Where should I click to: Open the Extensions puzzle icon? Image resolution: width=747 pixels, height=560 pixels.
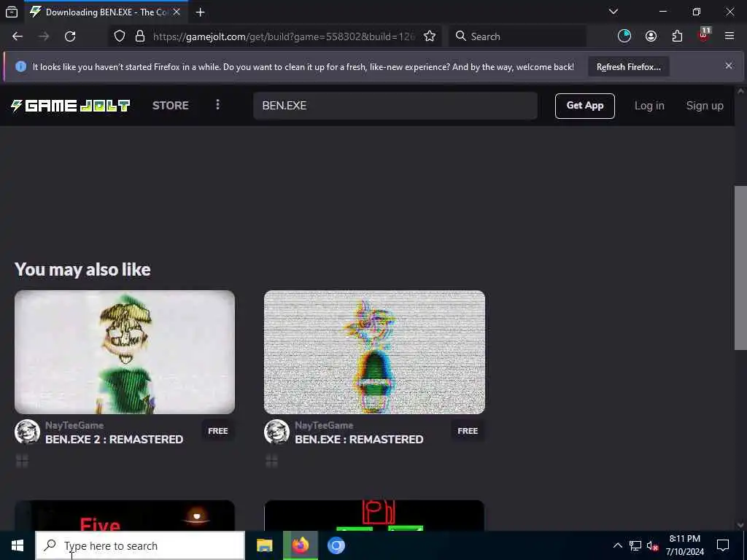click(677, 36)
